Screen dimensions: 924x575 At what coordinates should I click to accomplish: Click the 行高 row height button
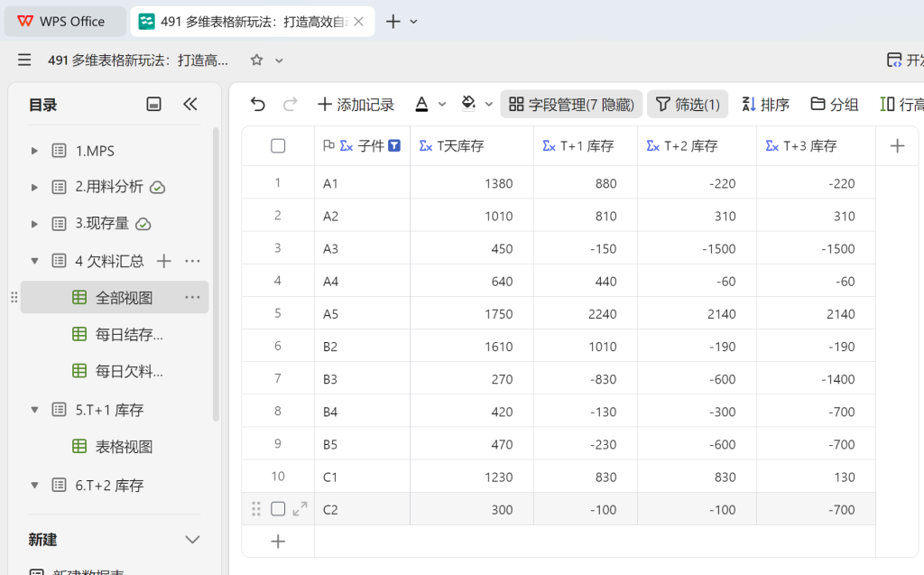[x=901, y=105]
